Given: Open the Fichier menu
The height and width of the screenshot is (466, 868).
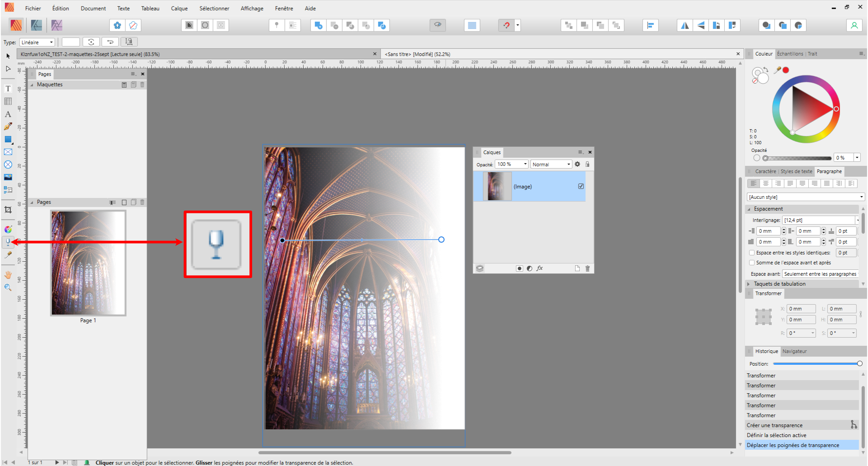Looking at the screenshot, I should coord(33,8).
